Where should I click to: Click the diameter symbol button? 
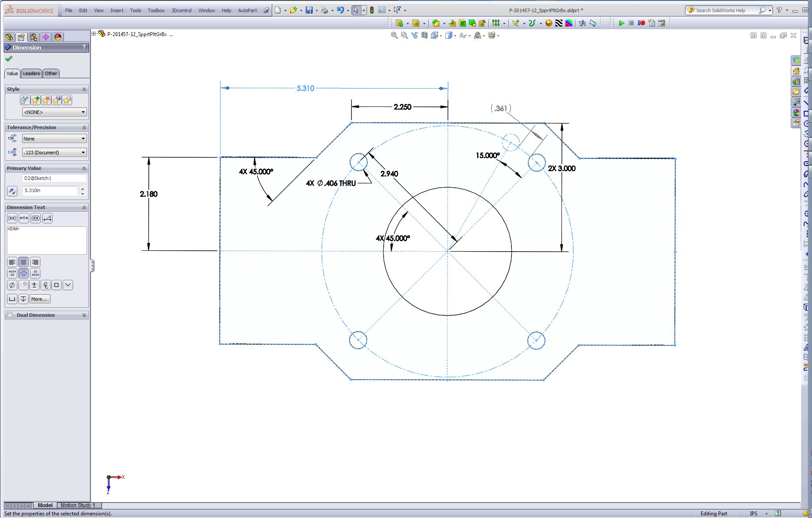[12, 285]
